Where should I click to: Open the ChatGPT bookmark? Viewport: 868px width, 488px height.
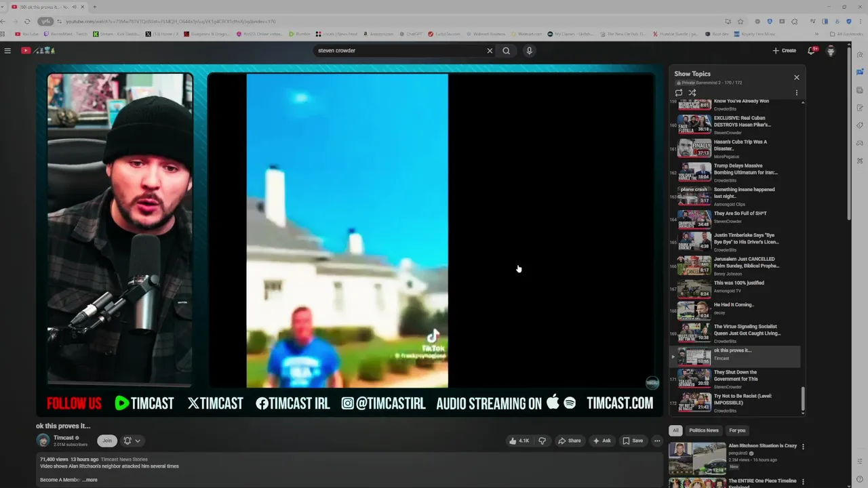(x=410, y=33)
